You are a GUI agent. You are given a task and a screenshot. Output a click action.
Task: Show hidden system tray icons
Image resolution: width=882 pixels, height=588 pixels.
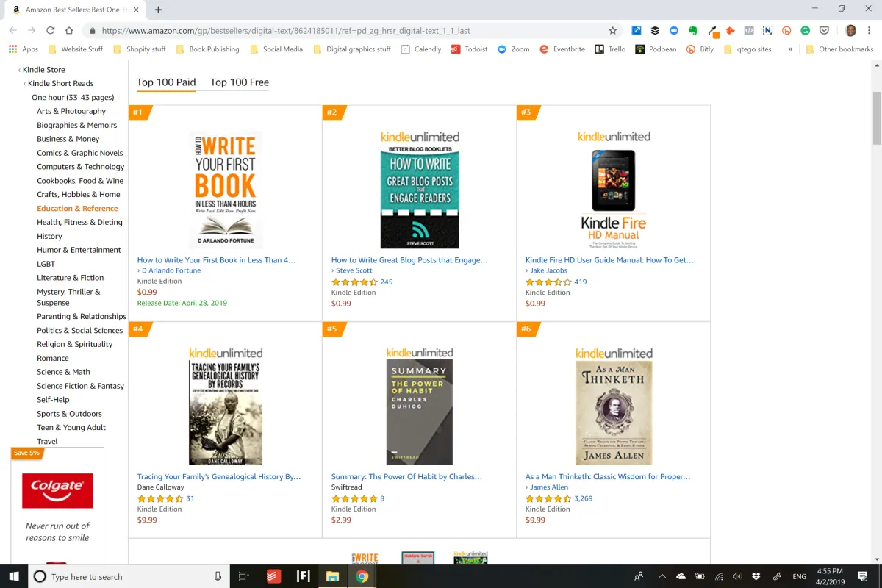(662, 576)
